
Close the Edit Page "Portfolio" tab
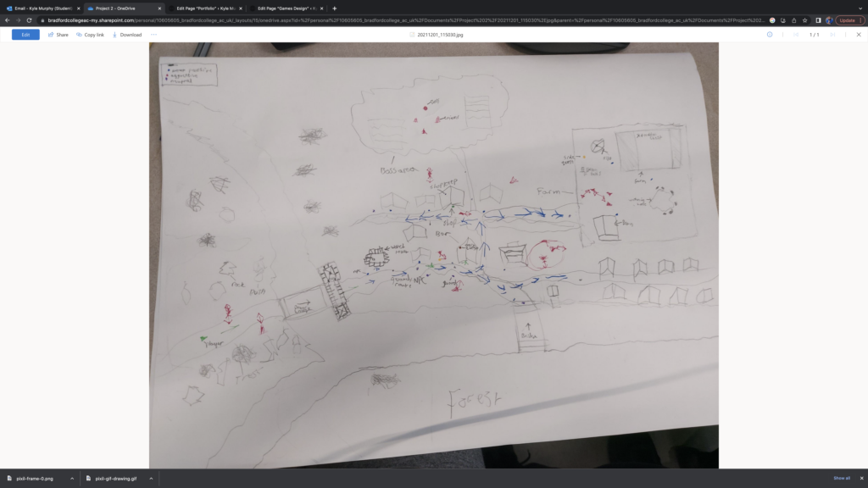click(240, 8)
